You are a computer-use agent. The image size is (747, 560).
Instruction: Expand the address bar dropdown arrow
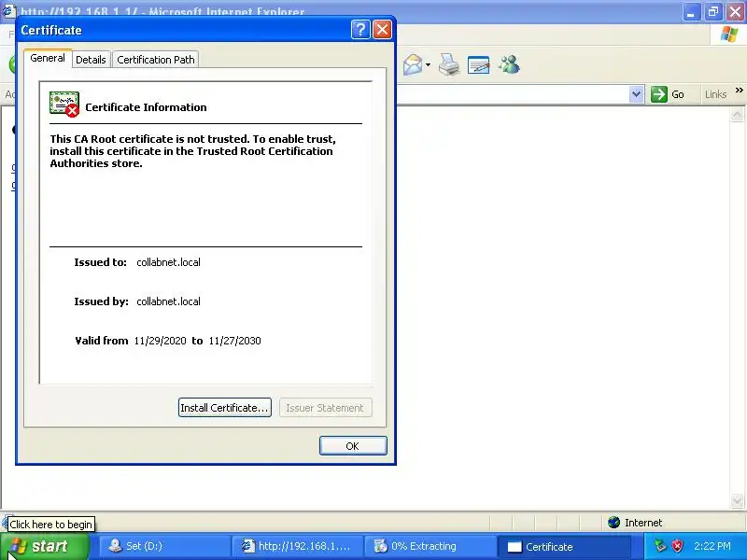636,94
